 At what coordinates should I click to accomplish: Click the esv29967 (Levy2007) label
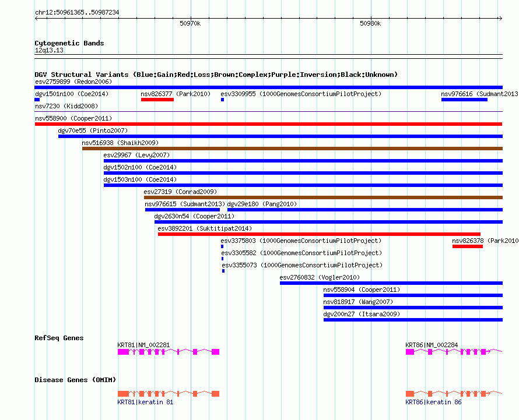136,155
